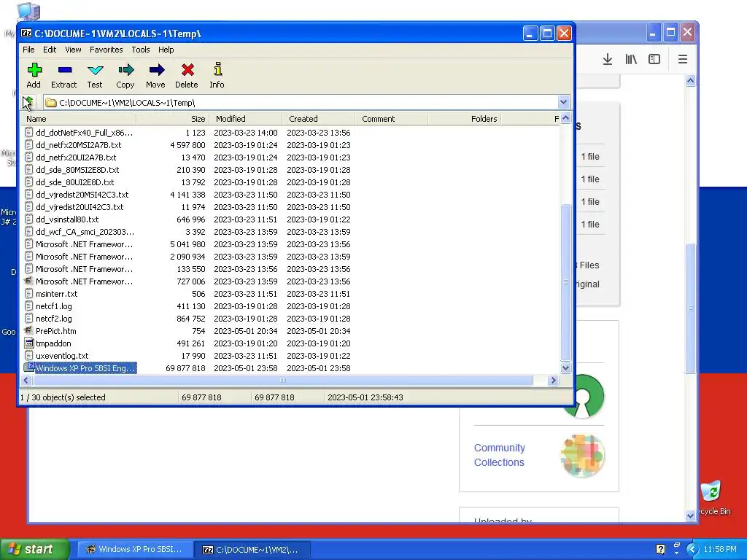Click the Comment column header

(391, 119)
